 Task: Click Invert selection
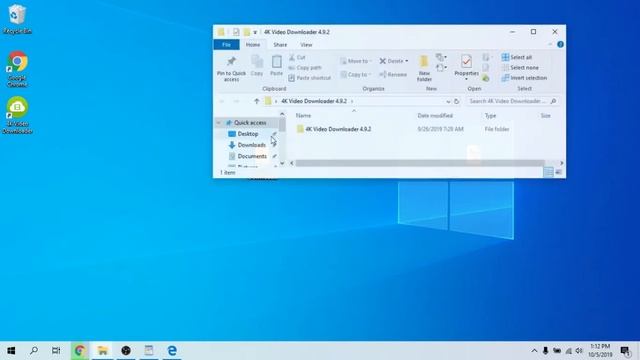coord(524,78)
